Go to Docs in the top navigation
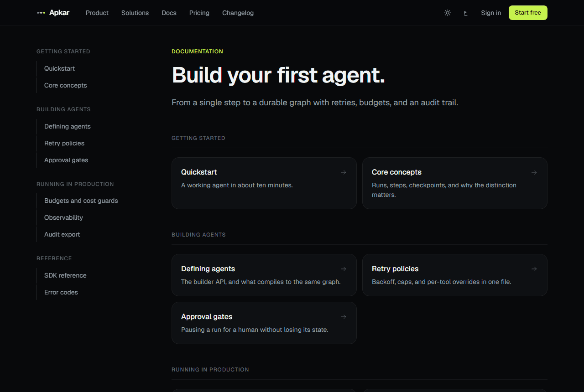 [x=169, y=13]
